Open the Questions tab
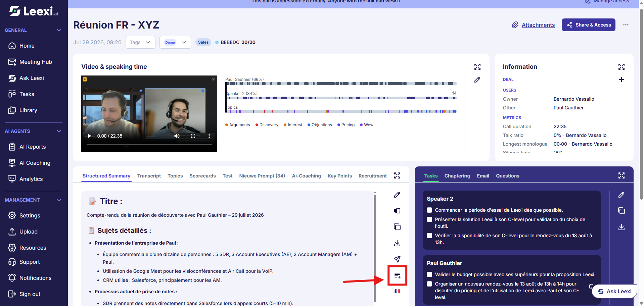The height and width of the screenshot is (306, 644). pyautogui.click(x=507, y=176)
